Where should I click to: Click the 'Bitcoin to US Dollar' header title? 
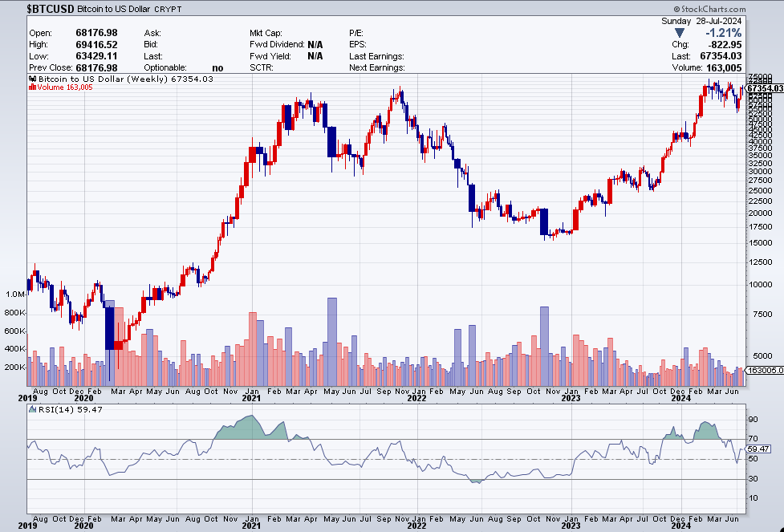pos(114,9)
